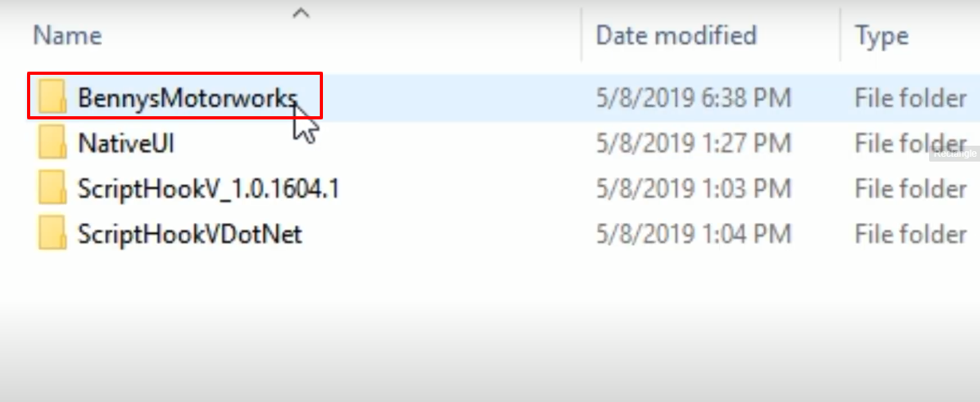Click the ScriptHookV_1.0.1604.1 folder name
Image resolution: width=980 pixels, height=402 pixels.
tap(208, 189)
